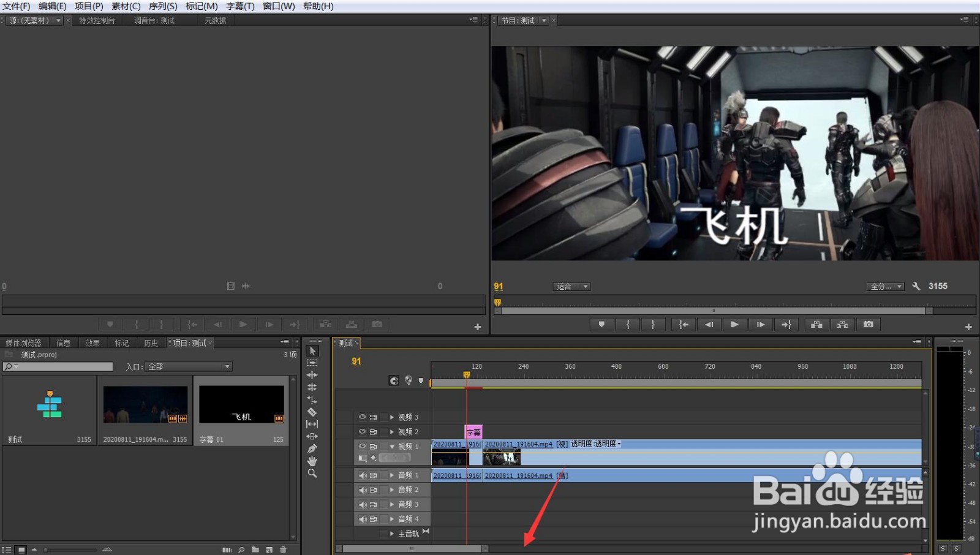The height and width of the screenshot is (555, 980).
Task: Go to In point in Program monitor
Action: click(x=684, y=325)
